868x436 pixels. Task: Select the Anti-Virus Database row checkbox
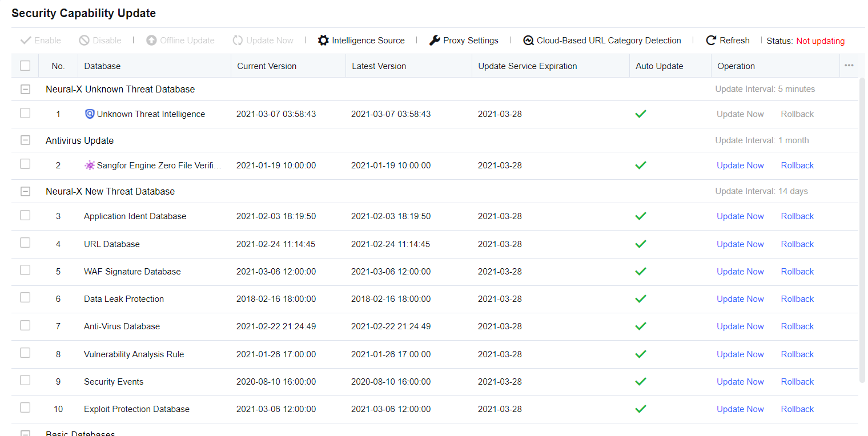(25, 325)
